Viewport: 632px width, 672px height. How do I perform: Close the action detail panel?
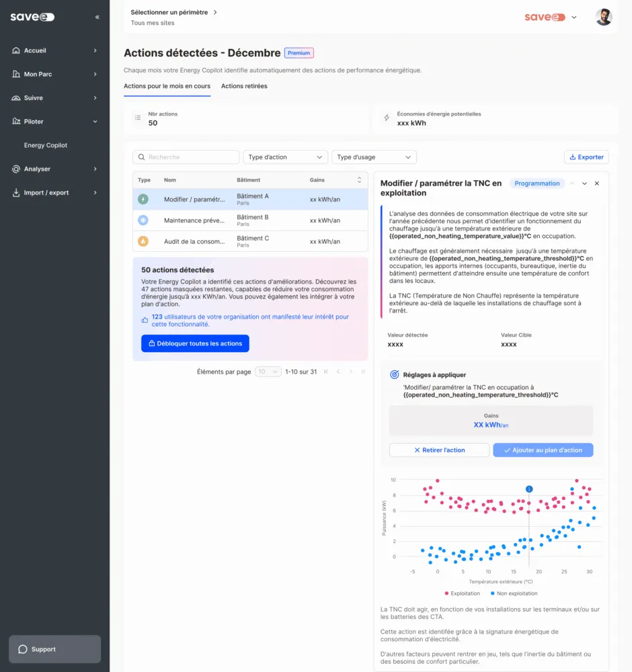pos(596,183)
